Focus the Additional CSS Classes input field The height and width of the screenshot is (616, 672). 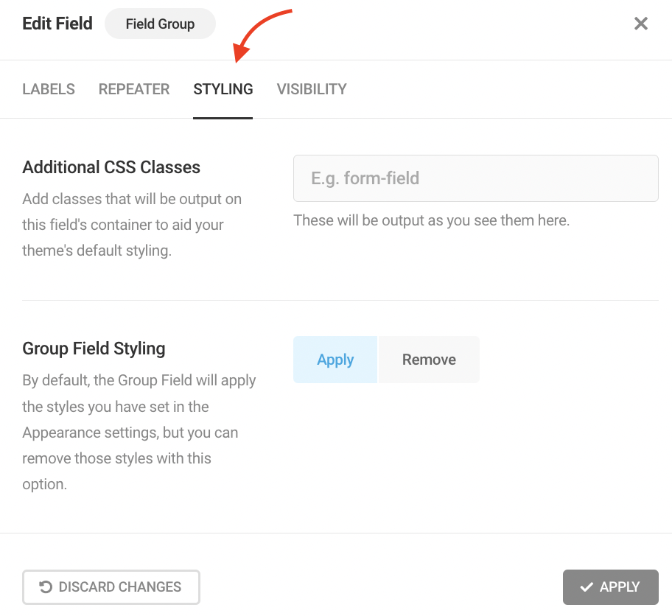[475, 178]
